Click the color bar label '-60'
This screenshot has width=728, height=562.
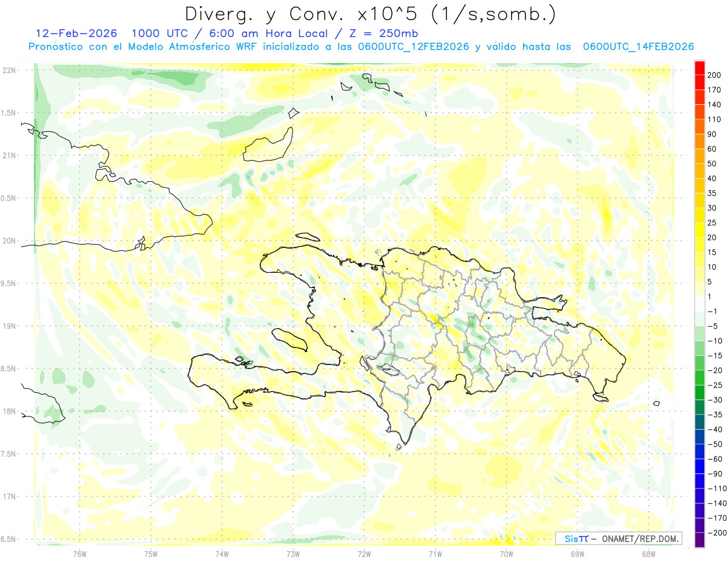coord(715,459)
